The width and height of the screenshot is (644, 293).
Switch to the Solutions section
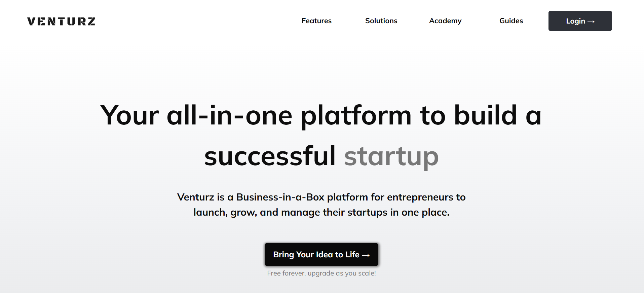(381, 21)
